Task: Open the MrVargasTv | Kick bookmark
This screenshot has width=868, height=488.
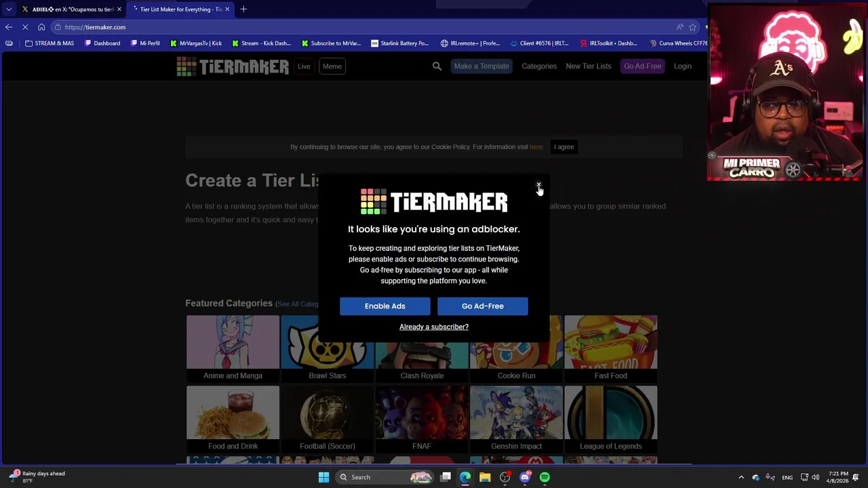Action: (x=195, y=43)
